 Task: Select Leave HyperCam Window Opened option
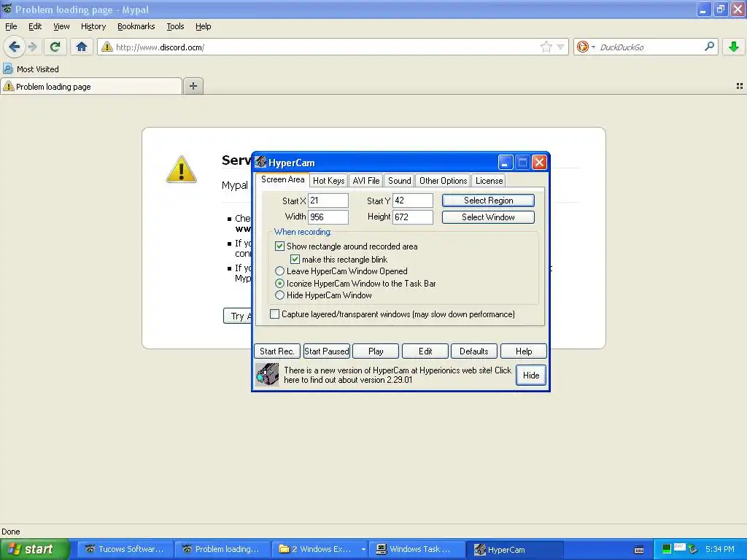pyautogui.click(x=279, y=271)
